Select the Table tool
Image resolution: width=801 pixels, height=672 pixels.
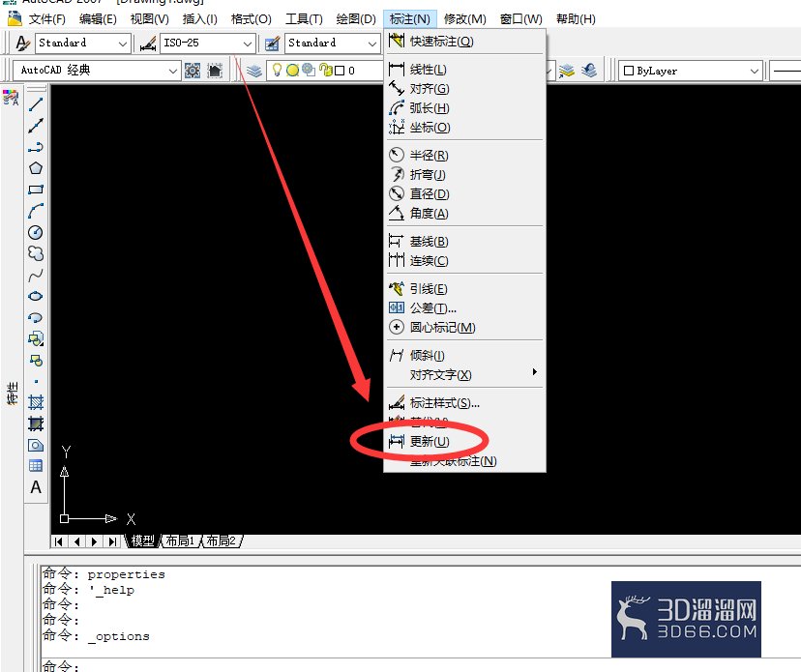coord(36,466)
